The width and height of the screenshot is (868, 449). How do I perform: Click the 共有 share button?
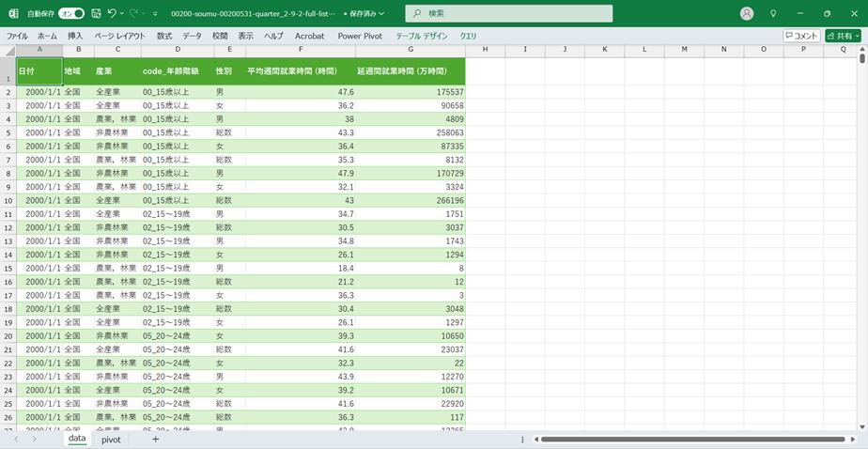[843, 36]
